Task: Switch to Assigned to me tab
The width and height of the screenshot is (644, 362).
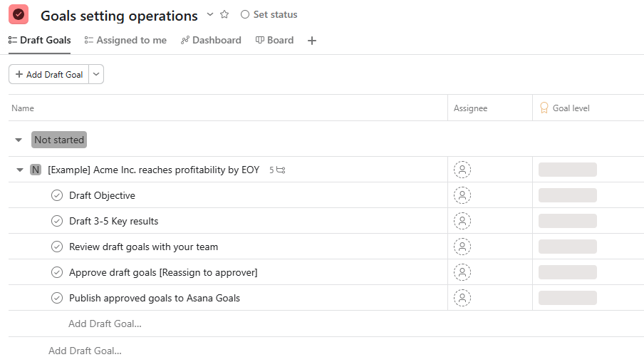Action: pos(125,41)
